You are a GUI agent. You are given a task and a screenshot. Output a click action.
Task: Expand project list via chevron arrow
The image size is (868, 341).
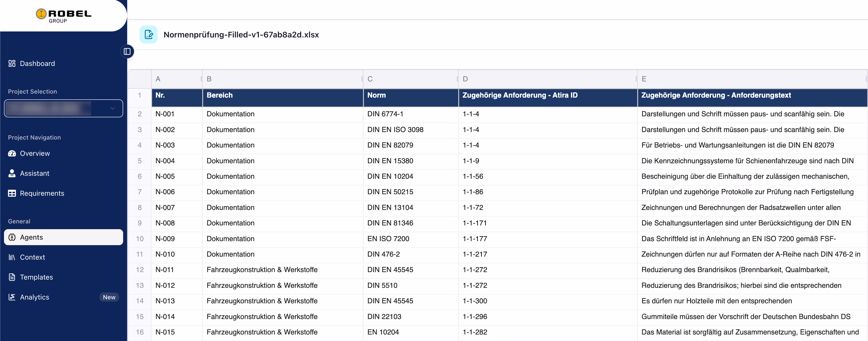coord(112,108)
